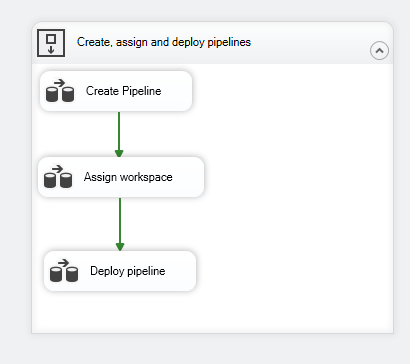
Task: Select the container title 'Create, assign and deploy pipelines'
Action: tap(164, 42)
